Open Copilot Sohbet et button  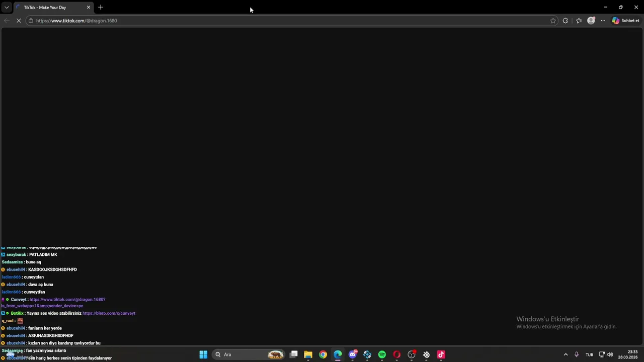pyautogui.click(x=626, y=21)
